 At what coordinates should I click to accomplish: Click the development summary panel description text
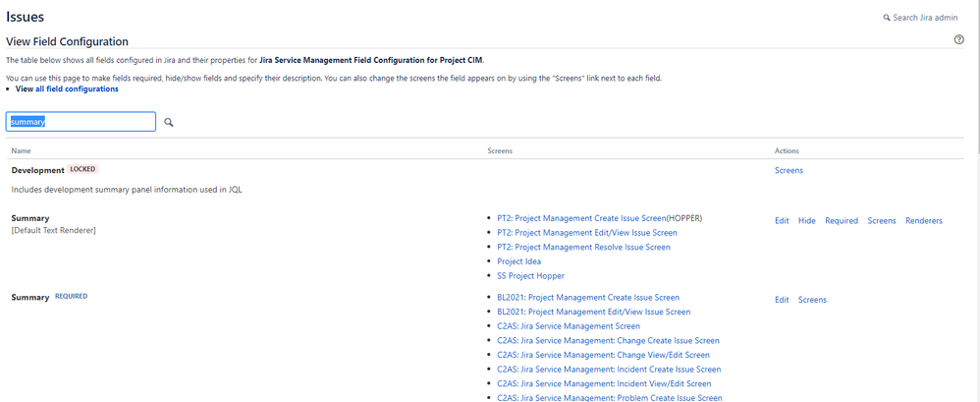[x=127, y=190]
